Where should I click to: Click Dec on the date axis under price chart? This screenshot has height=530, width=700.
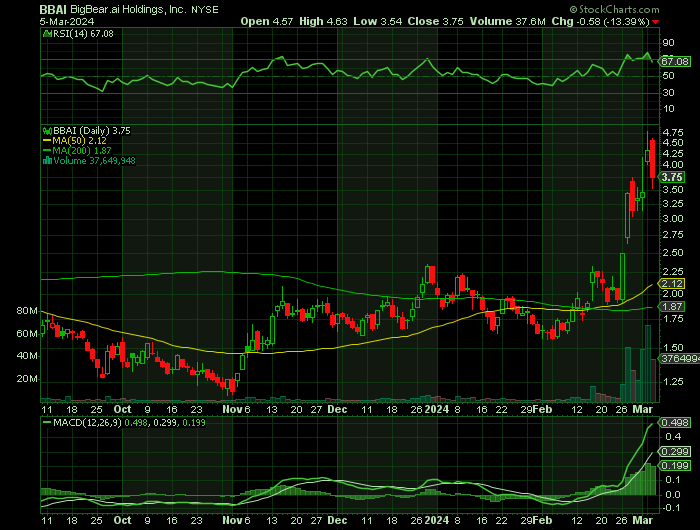point(337,409)
